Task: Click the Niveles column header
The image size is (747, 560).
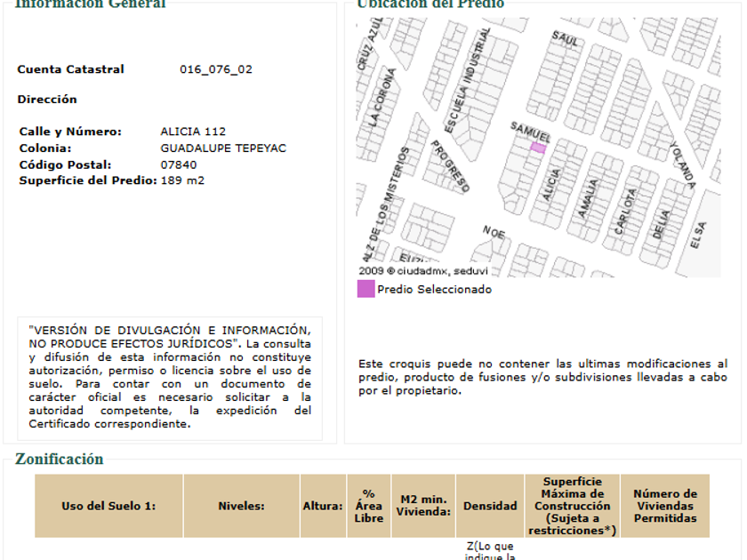Action: pos(242,506)
